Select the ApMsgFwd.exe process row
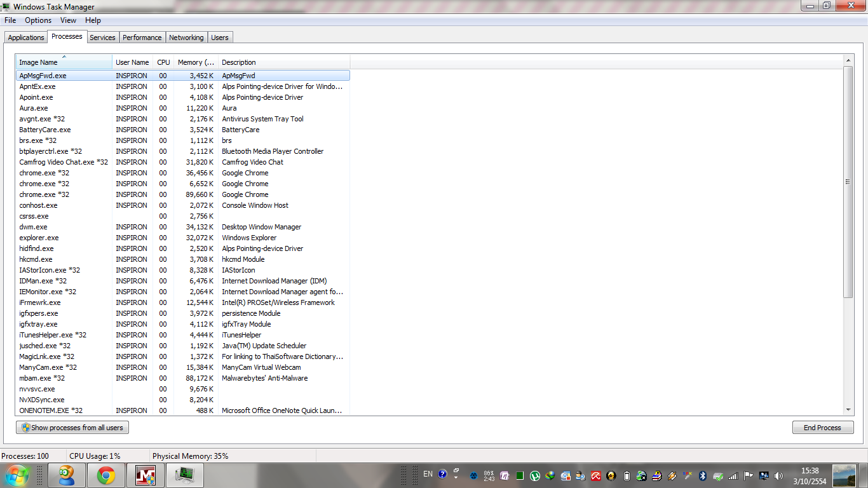Image resolution: width=868 pixels, height=488 pixels. [183, 76]
